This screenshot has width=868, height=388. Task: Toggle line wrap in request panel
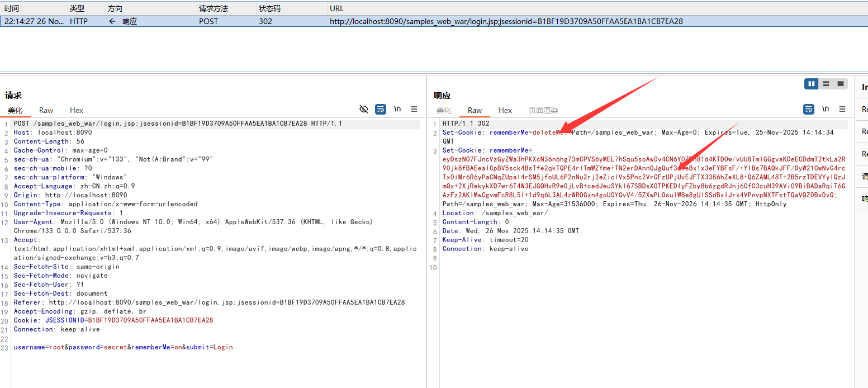point(381,109)
